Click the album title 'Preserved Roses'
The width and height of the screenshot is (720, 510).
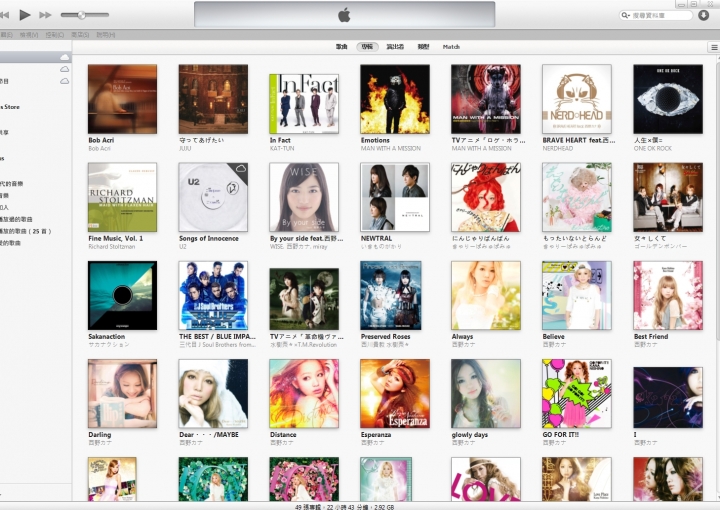pyautogui.click(x=386, y=337)
